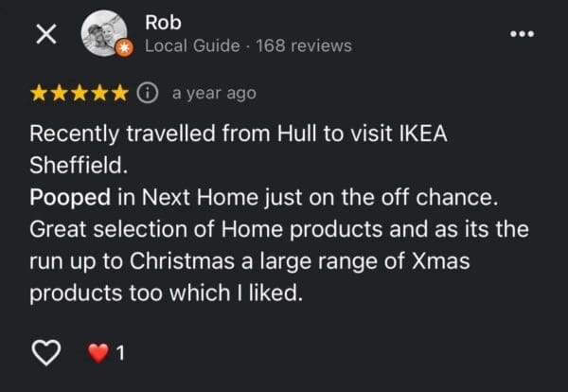The height and width of the screenshot is (392, 568).
Task: Click the reviewer name Rob
Action: point(163,21)
